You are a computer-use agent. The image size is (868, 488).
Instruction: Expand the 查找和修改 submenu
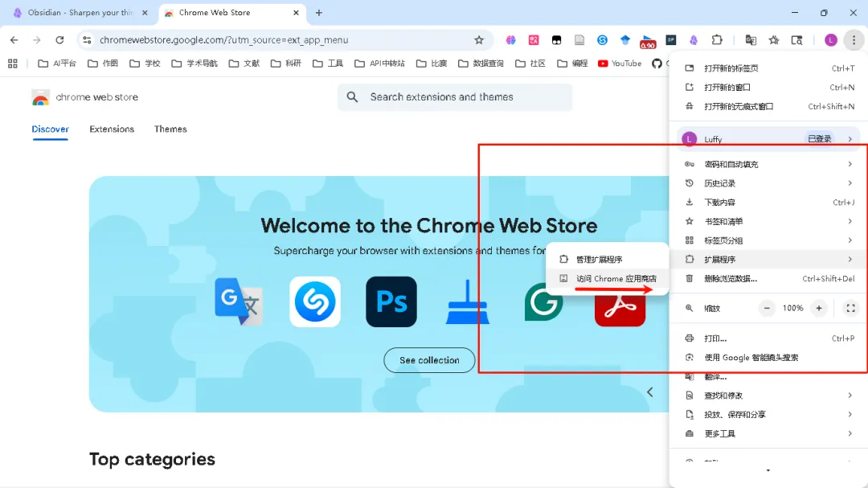[768, 396]
